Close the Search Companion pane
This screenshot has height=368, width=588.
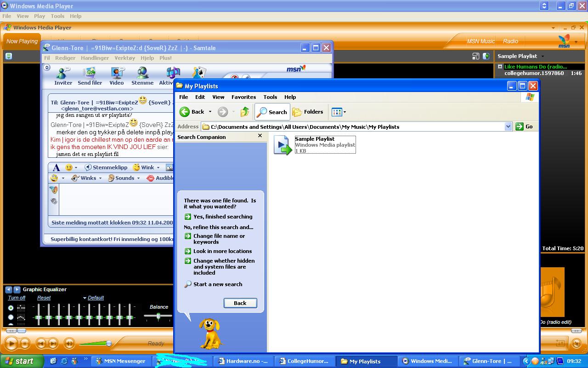pyautogui.click(x=260, y=136)
